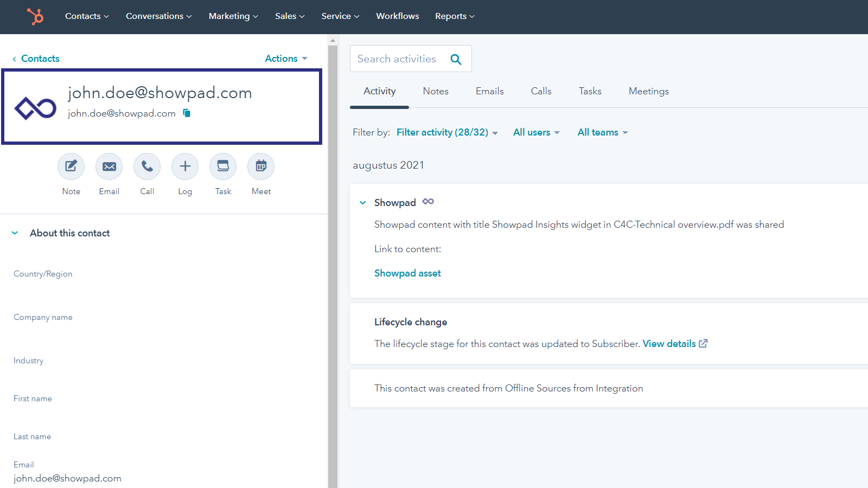Schedule a meeting with the Meet icon
This screenshot has width=868, height=488.
point(261,166)
